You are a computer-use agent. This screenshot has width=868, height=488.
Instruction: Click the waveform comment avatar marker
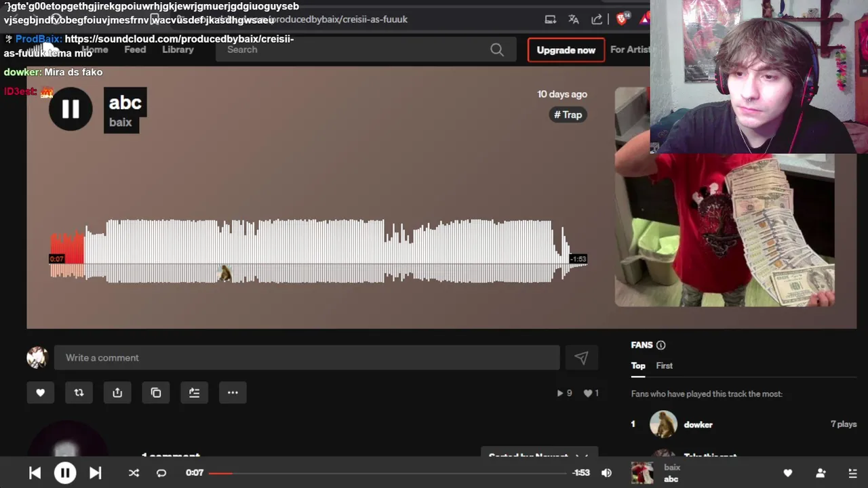click(x=224, y=273)
